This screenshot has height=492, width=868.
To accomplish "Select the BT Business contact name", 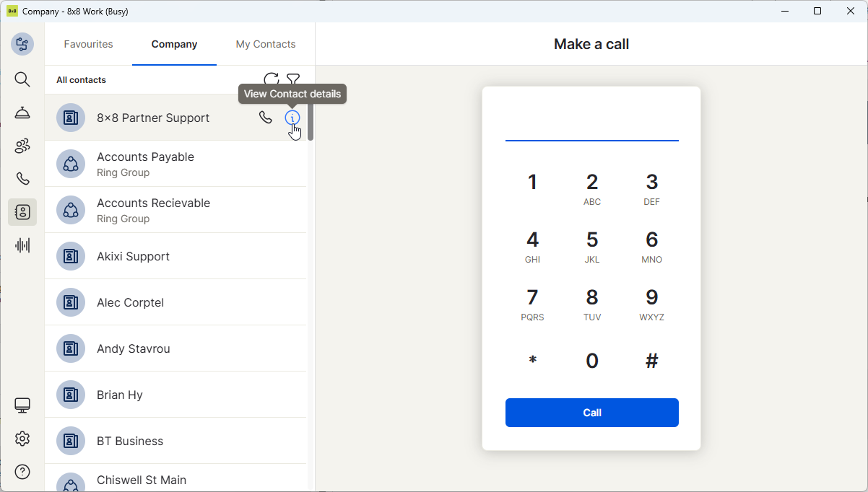I will 130,441.
